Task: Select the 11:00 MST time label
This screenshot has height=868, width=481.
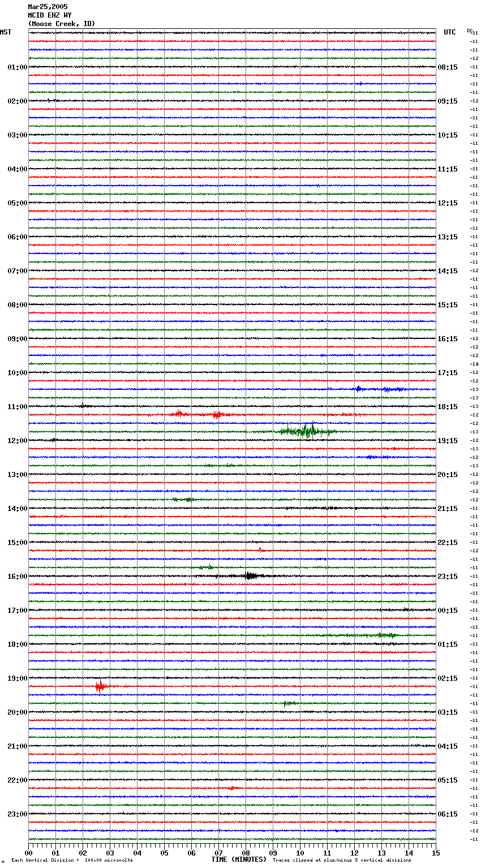Action: click(18, 407)
